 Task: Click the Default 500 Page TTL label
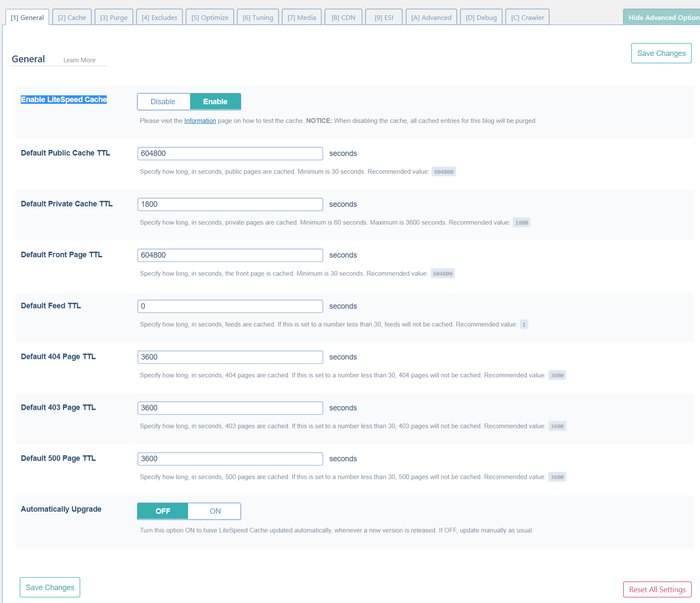point(58,458)
